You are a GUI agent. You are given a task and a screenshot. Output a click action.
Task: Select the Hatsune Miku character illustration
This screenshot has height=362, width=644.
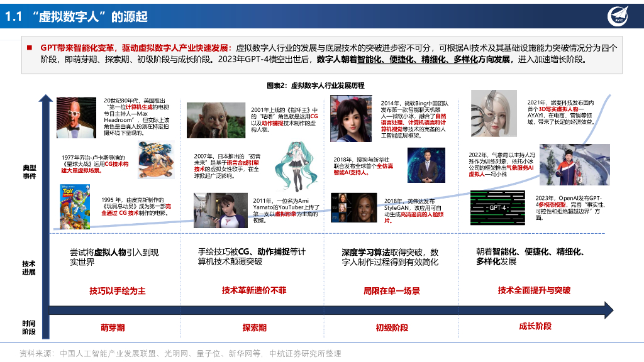coord(296,166)
